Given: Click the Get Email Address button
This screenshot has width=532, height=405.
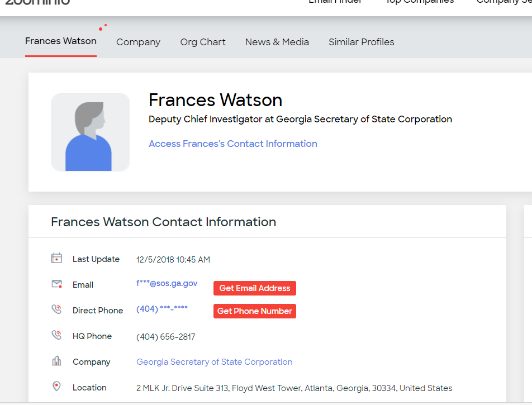Looking at the screenshot, I should click(x=255, y=288).
